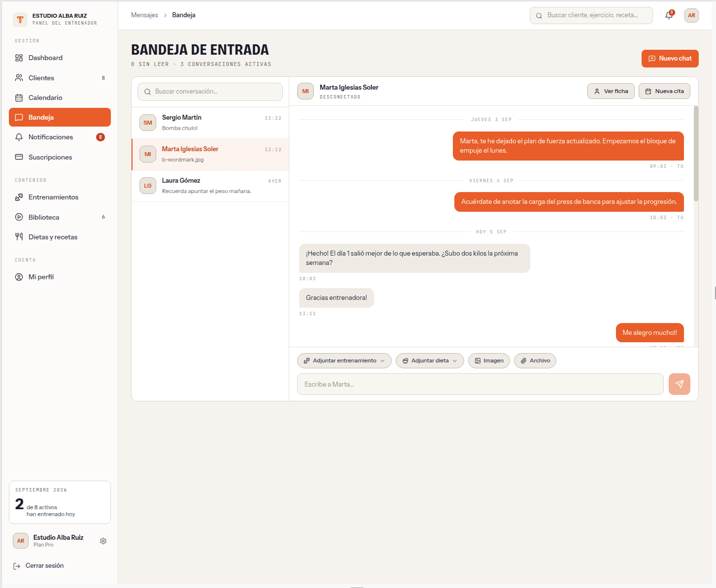
Task: Click Marta's MI avatar in chat header
Action: tap(306, 91)
